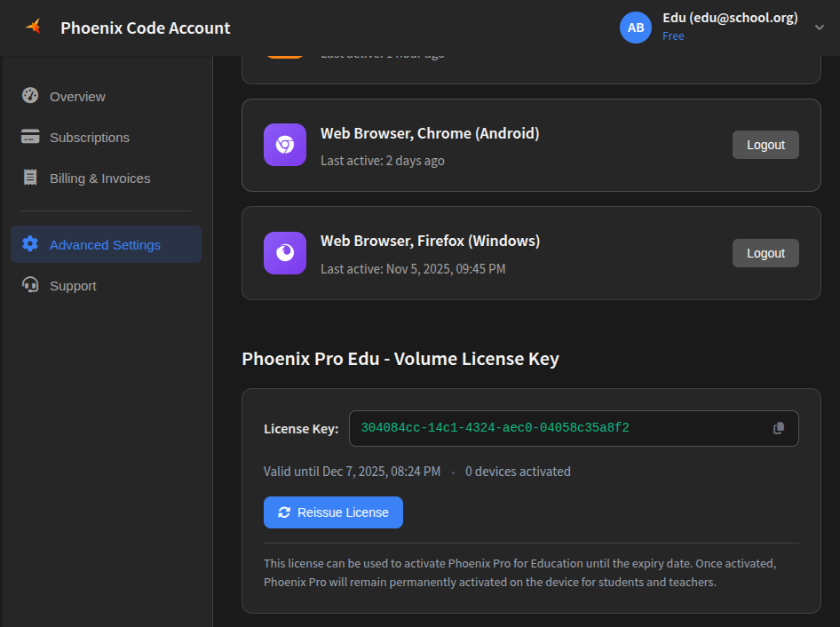This screenshot has width=840, height=627.
Task: Select the Web Browser, Chrome (Android) title
Action: (430, 133)
